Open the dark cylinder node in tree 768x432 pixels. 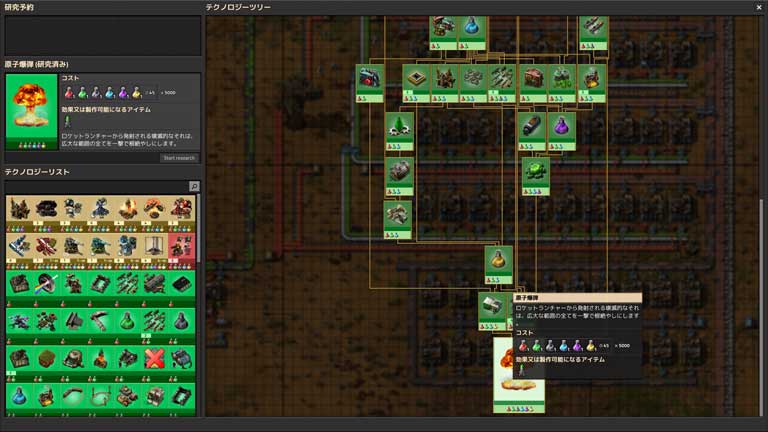532,131
